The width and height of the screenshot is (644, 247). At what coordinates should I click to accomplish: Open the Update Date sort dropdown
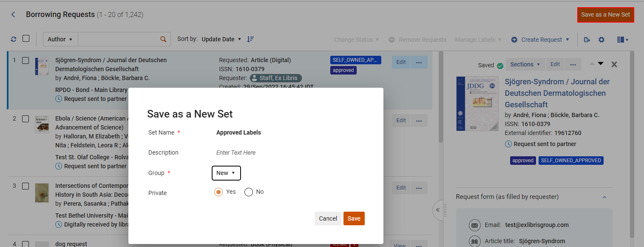(221, 39)
